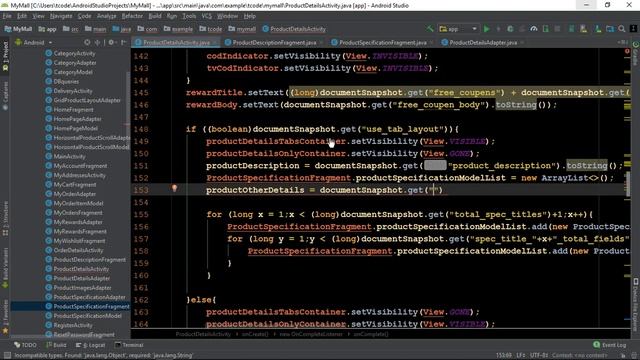Run the app with green play button
Screen dimensions: 640x360
pyautogui.click(x=487, y=29)
